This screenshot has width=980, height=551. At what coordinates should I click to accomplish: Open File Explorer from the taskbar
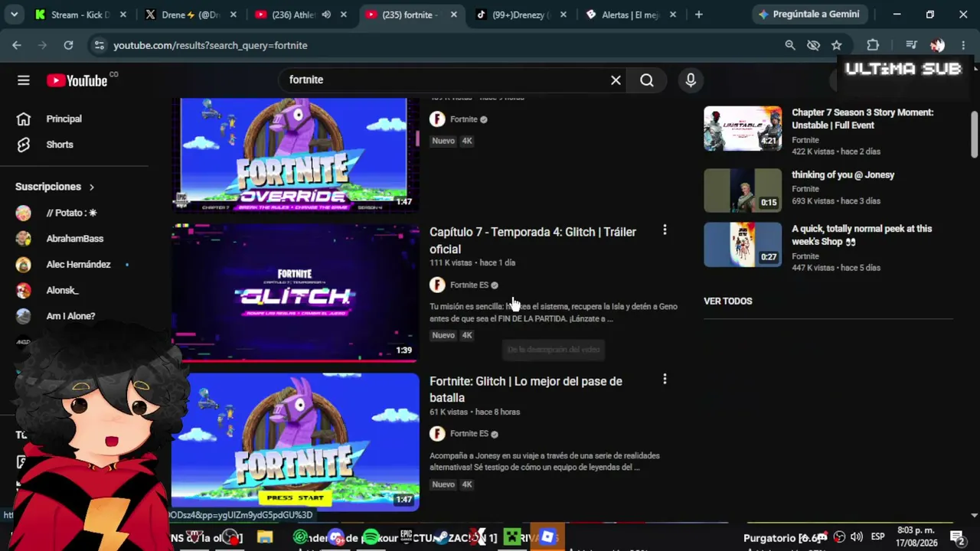click(x=265, y=537)
